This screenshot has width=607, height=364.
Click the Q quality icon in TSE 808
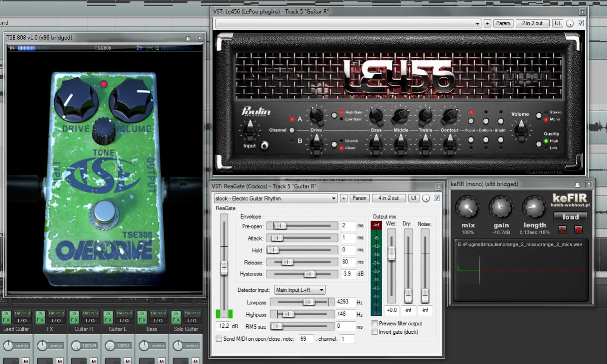point(157,48)
